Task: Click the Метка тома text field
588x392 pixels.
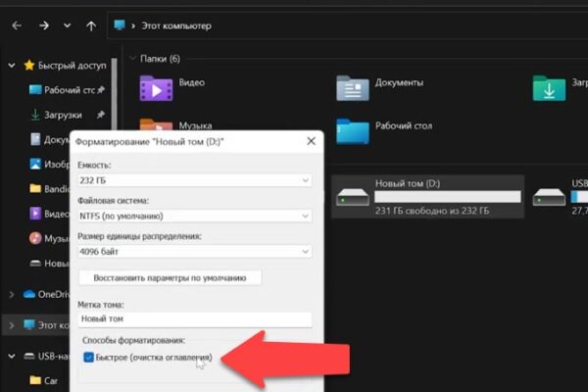Action: click(x=195, y=319)
